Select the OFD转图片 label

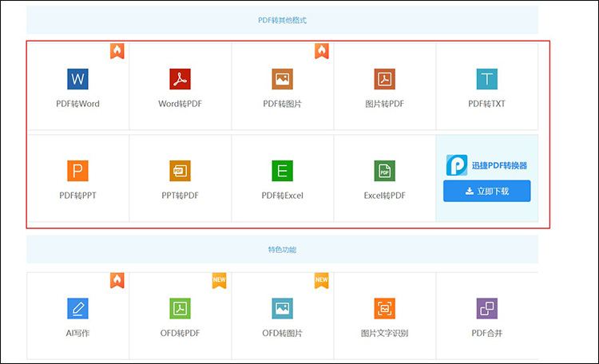coord(282,333)
